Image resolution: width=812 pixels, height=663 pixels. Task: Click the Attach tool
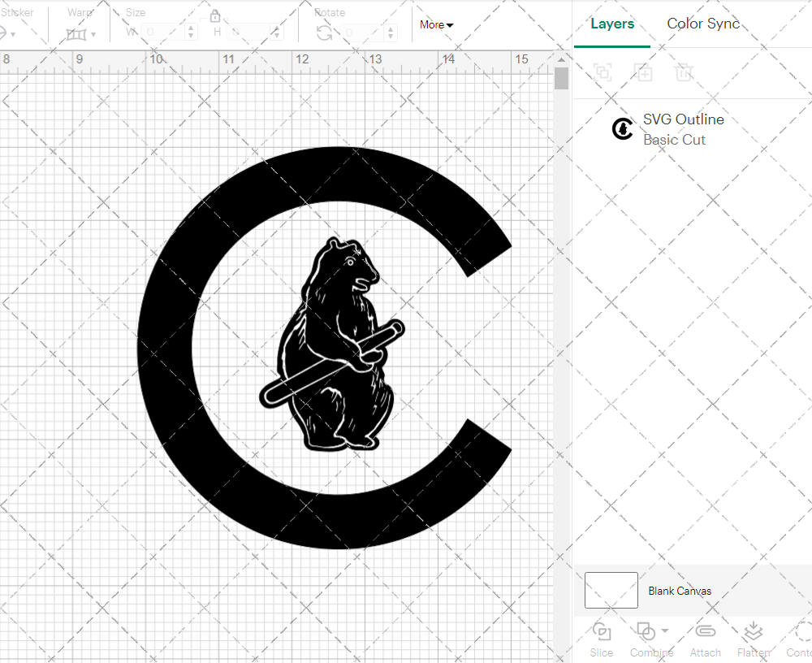[706, 639]
